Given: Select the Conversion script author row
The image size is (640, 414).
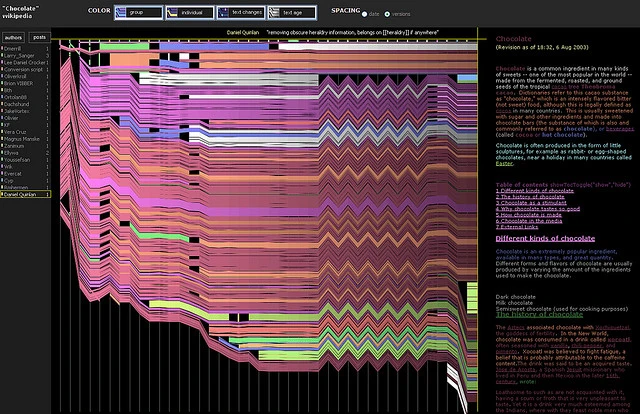Looking at the screenshot, I should (25, 69).
